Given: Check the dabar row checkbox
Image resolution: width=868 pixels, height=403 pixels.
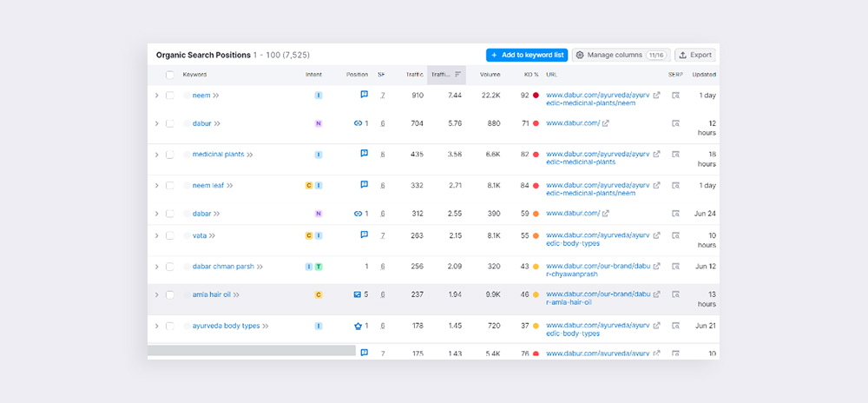Looking at the screenshot, I should point(170,213).
